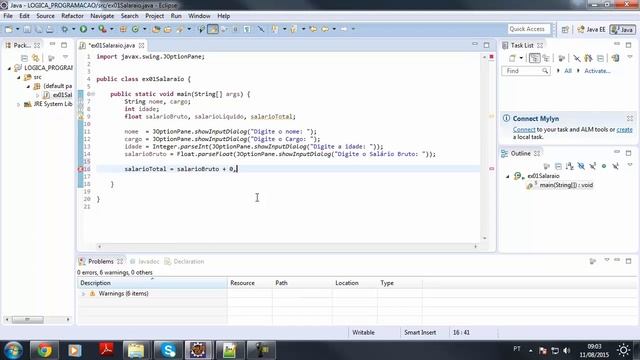The height and width of the screenshot is (360, 640).
Task: Click the Activate... link in Task List
Action: tap(597, 71)
